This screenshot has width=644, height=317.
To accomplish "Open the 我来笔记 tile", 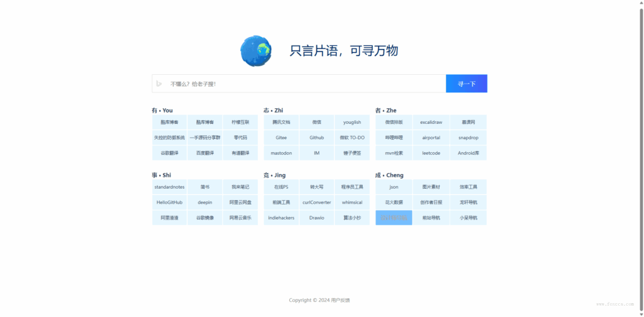I will [240, 187].
